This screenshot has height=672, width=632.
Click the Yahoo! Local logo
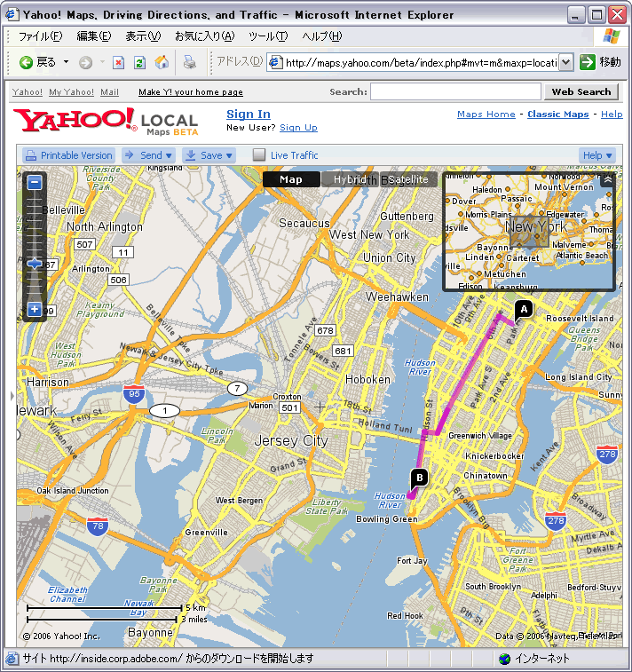[106, 122]
